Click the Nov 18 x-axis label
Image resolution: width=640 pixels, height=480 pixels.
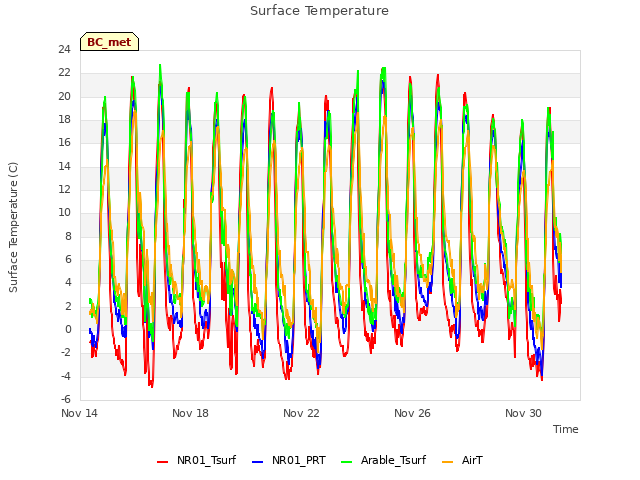[190, 413]
